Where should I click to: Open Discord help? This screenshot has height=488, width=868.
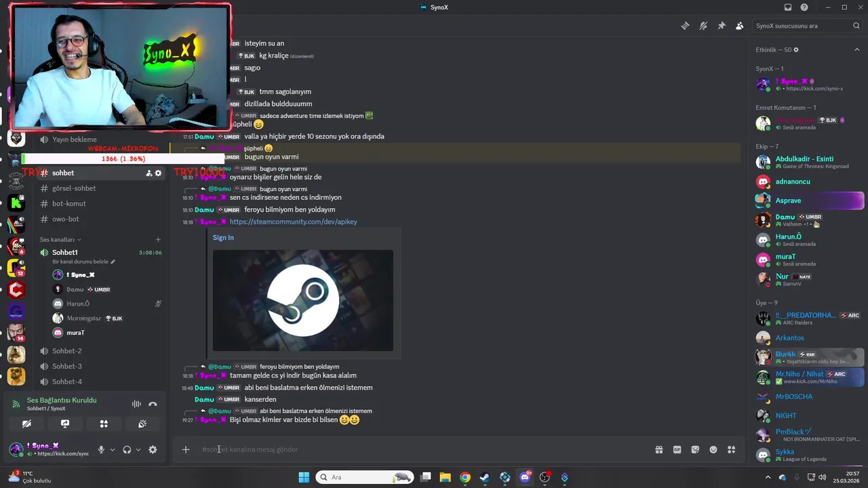point(804,7)
